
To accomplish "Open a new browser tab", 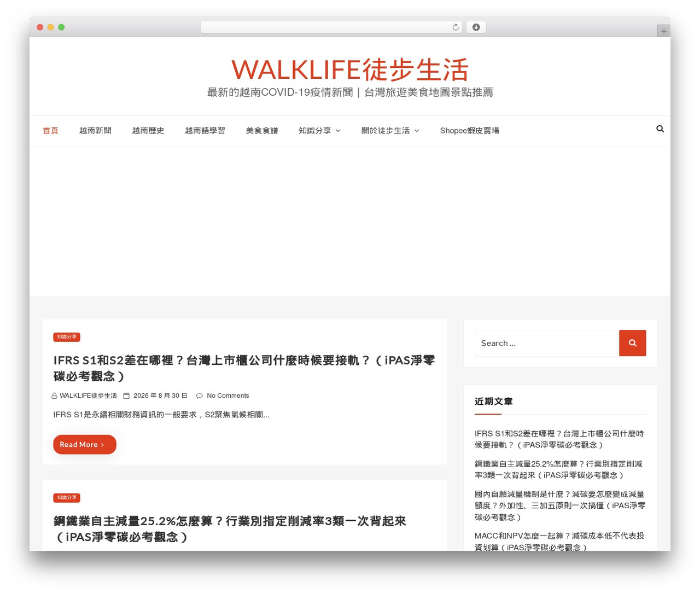I will click(664, 31).
